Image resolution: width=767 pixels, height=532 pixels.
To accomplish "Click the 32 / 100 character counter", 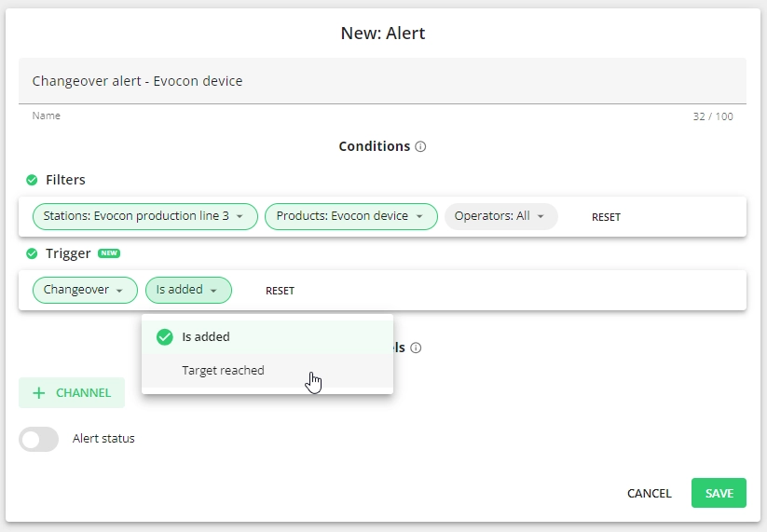I will point(713,116).
